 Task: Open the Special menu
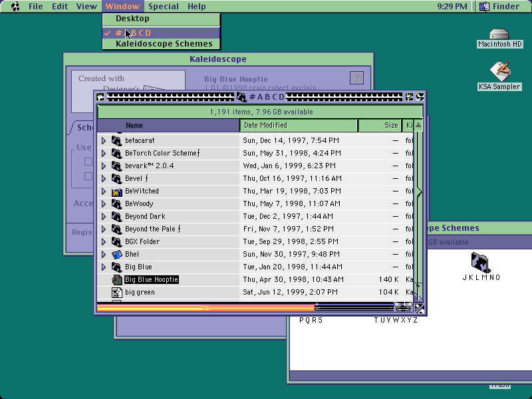163,6
